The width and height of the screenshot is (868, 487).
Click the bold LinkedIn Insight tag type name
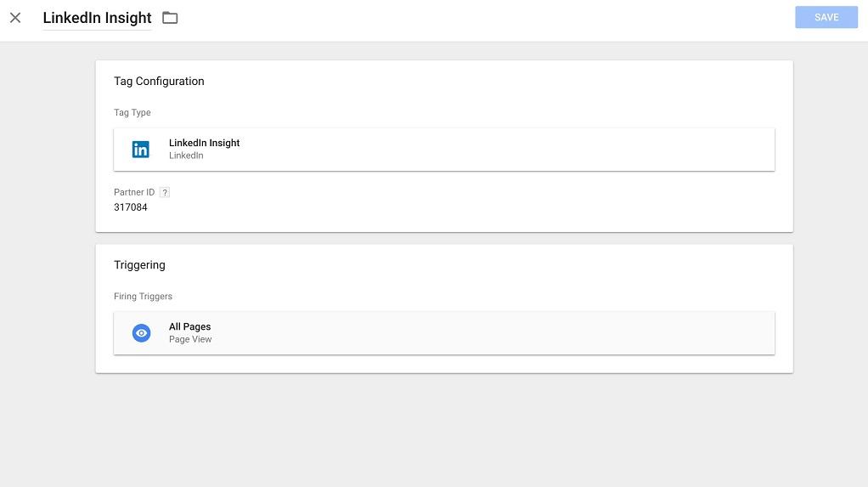click(x=204, y=143)
